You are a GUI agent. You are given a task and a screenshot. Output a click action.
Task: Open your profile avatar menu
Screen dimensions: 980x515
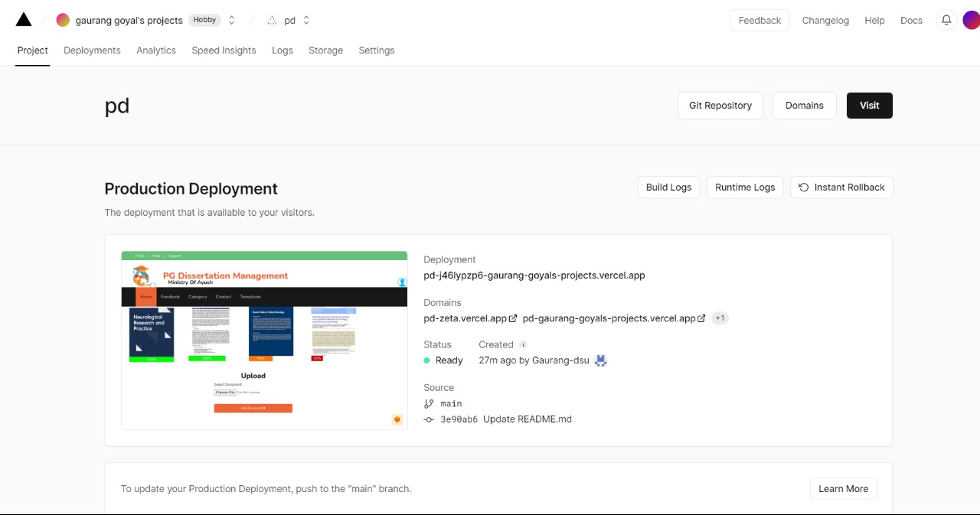tap(971, 20)
